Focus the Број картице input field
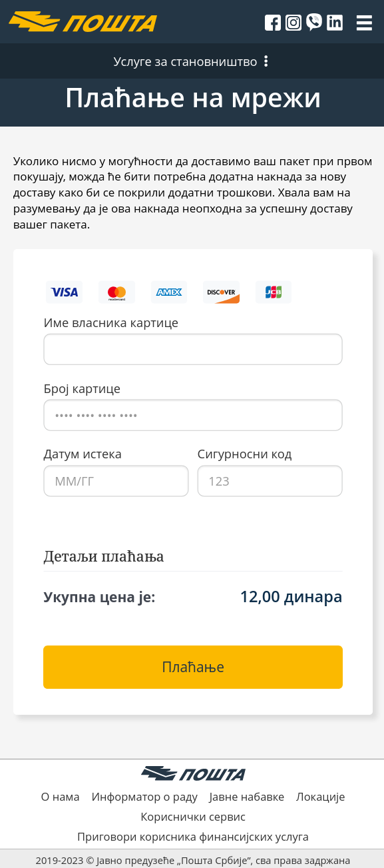The width and height of the screenshot is (384, 868). 193,415
